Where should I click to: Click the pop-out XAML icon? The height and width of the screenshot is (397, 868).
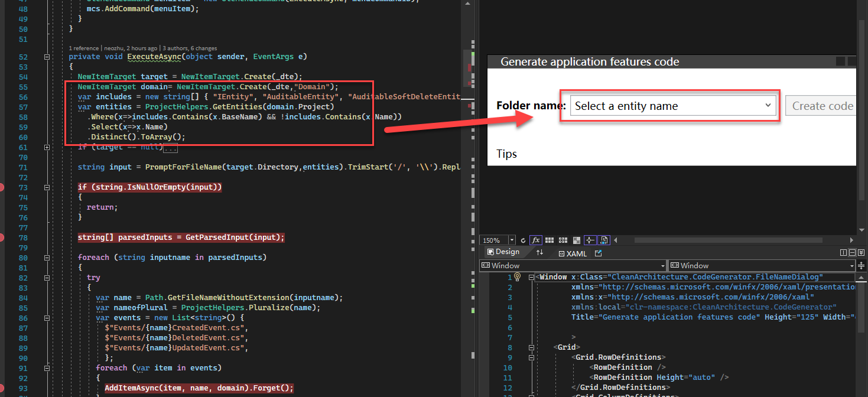tap(598, 253)
